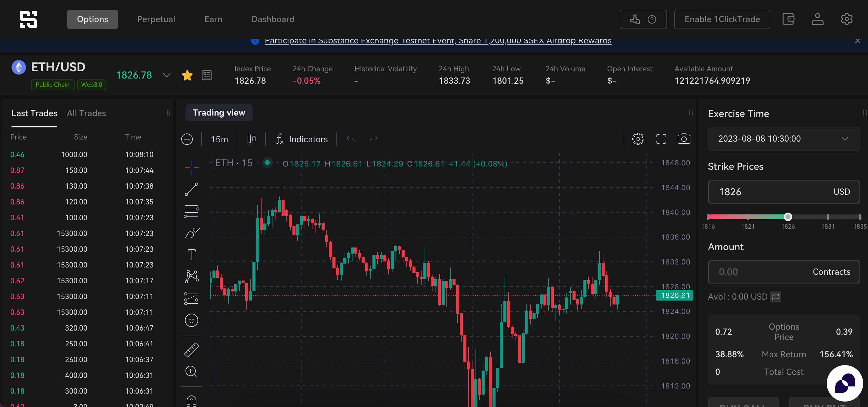This screenshot has width=868, height=407.
Task: Change the 15m chart interval
Action: tap(219, 139)
